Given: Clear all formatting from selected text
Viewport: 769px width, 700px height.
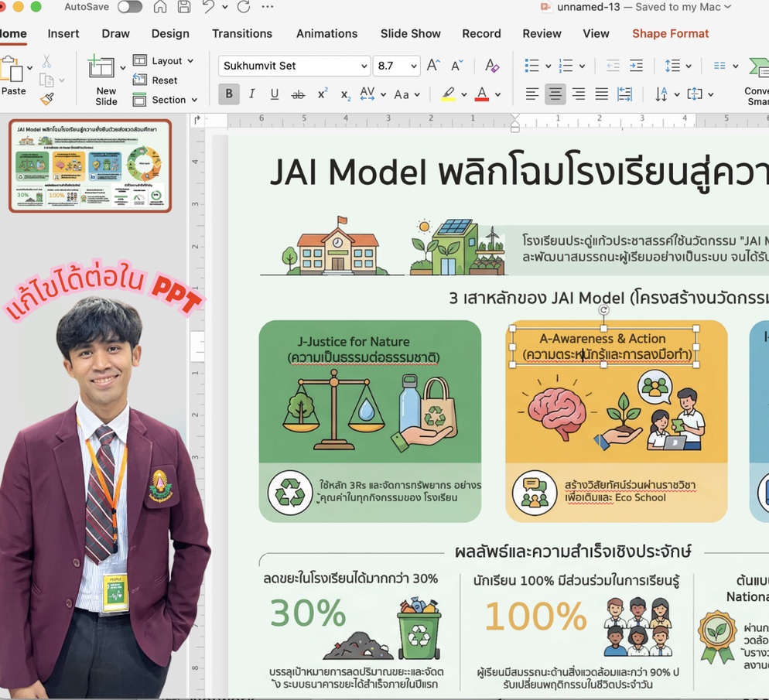Looking at the screenshot, I should coord(492,67).
